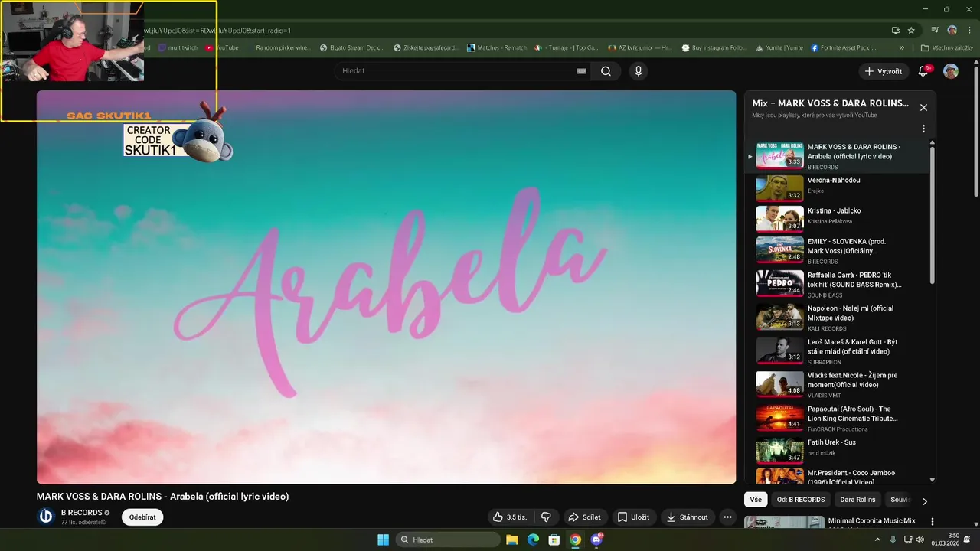Click the Arabela video player
This screenshot has width=980, height=551.
386,287
